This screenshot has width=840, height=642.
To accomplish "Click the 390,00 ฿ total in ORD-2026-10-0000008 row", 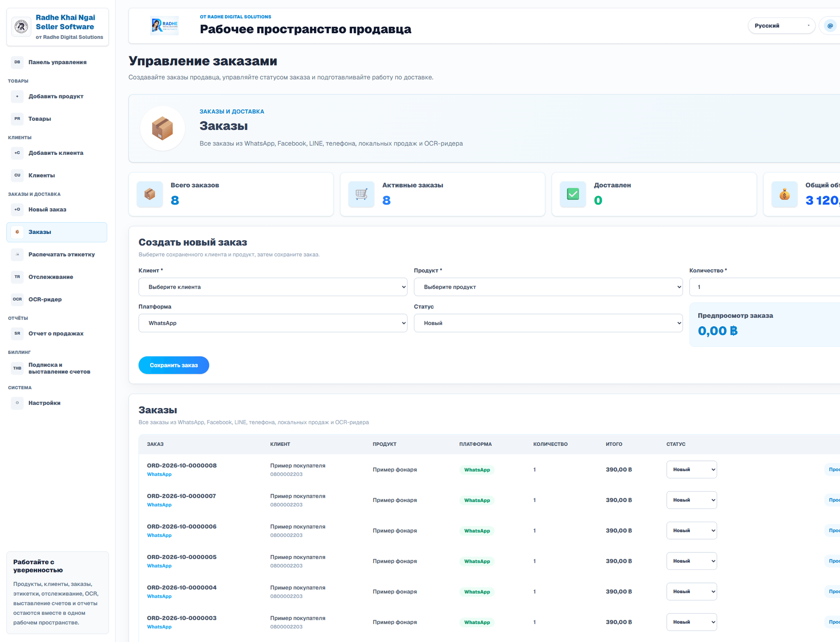I will click(x=619, y=470).
